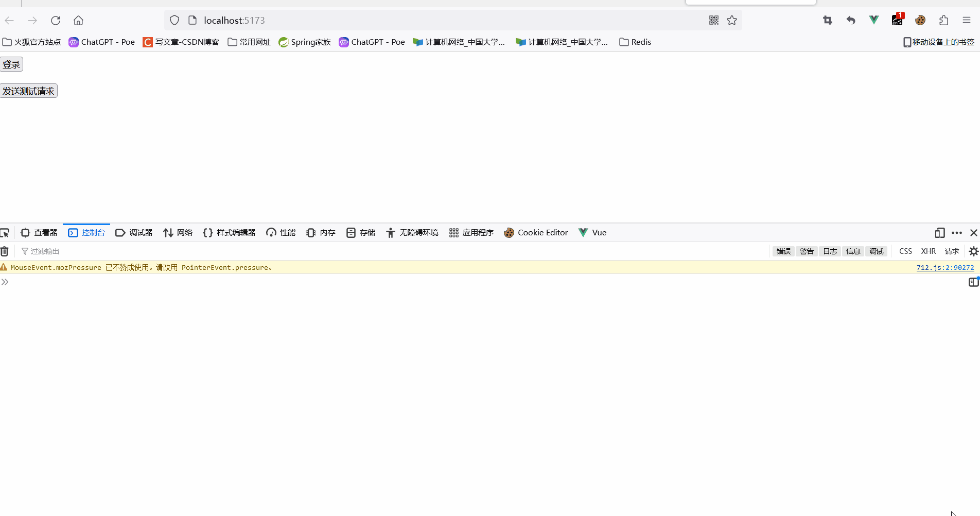This screenshot has height=516, width=980.
Task: Toggle responsive design mode icon
Action: pos(939,233)
